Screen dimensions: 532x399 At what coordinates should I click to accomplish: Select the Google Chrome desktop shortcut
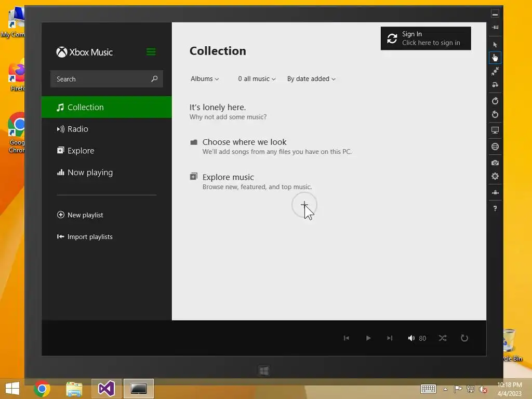(x=16, y=133)
